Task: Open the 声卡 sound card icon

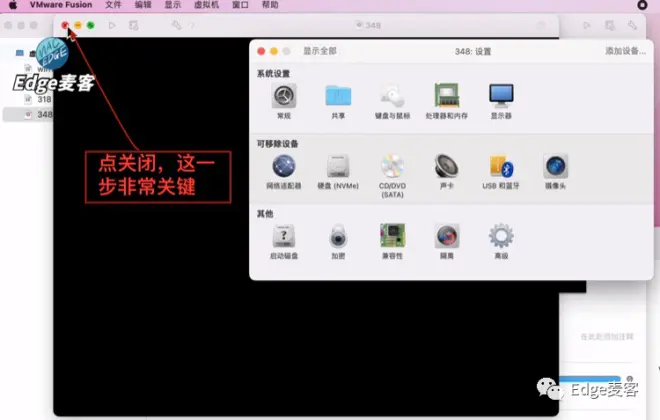Action: click(447, 166)
